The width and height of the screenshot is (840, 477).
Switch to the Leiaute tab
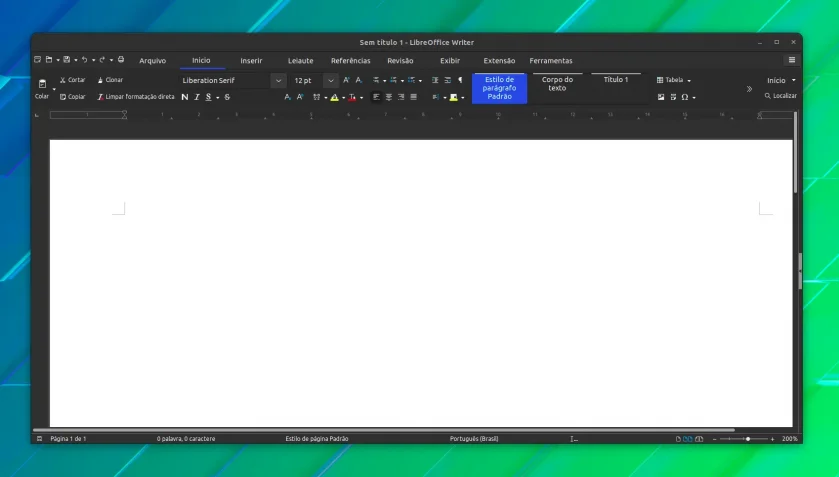301,61
